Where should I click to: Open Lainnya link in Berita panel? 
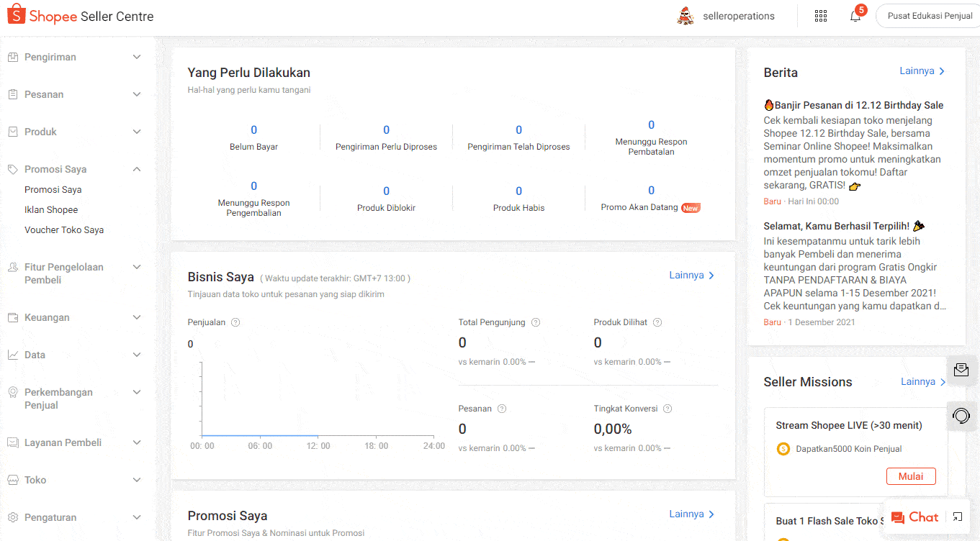pos(922,71)
